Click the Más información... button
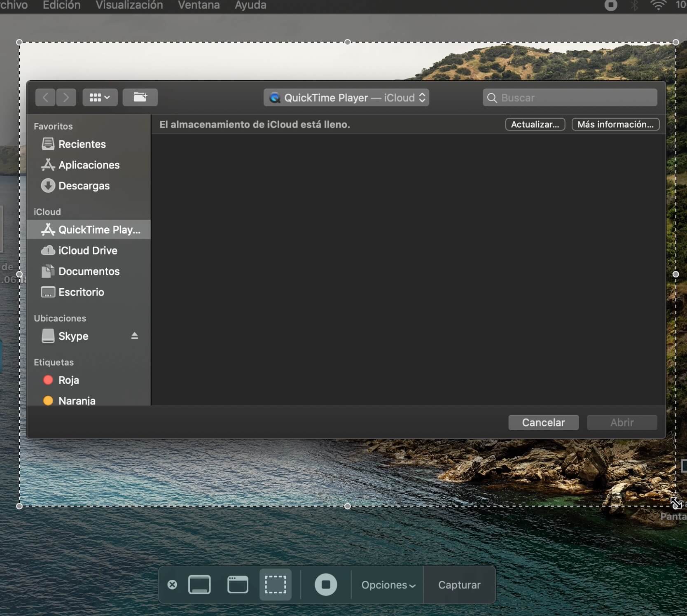The width and height of the screenshot is (687, 616). point(615,124)
